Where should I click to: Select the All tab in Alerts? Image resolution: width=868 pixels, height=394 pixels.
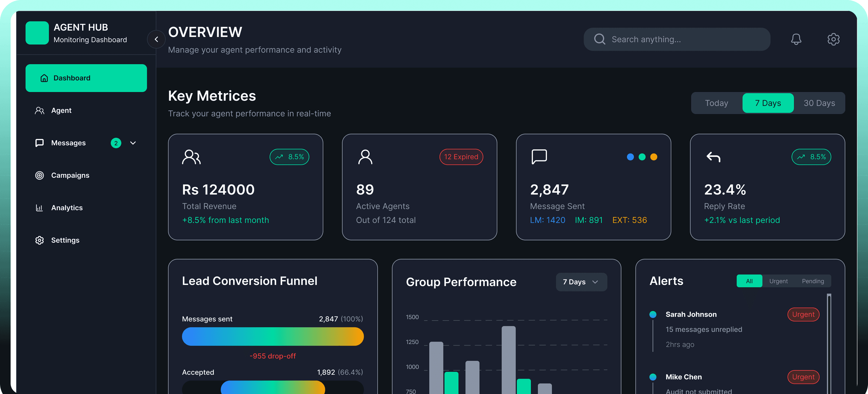pyautogui.click(x=749, y=281)
